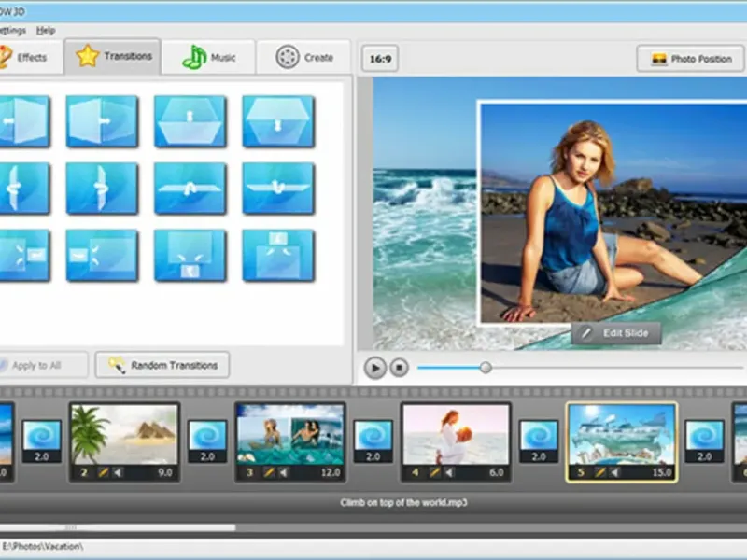Click the Climb on top of the world.mp3 track

403,502
